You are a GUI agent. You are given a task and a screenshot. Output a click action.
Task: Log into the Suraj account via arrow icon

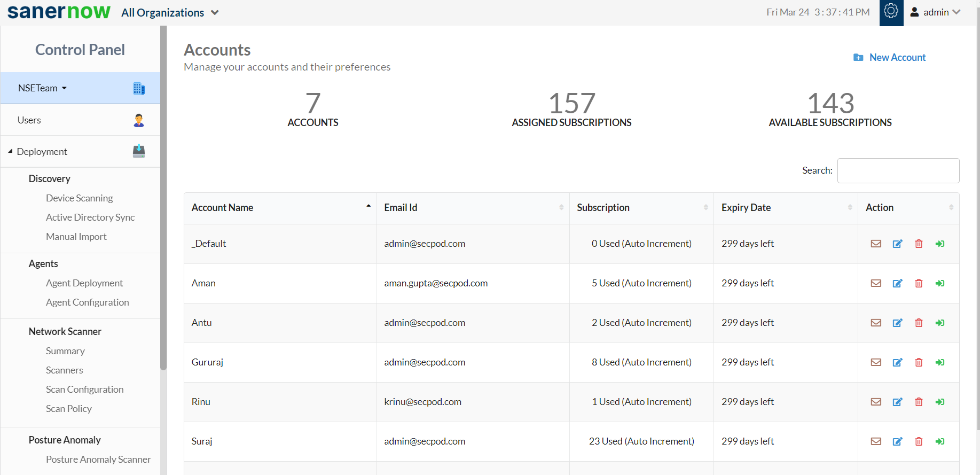point(940,441)
